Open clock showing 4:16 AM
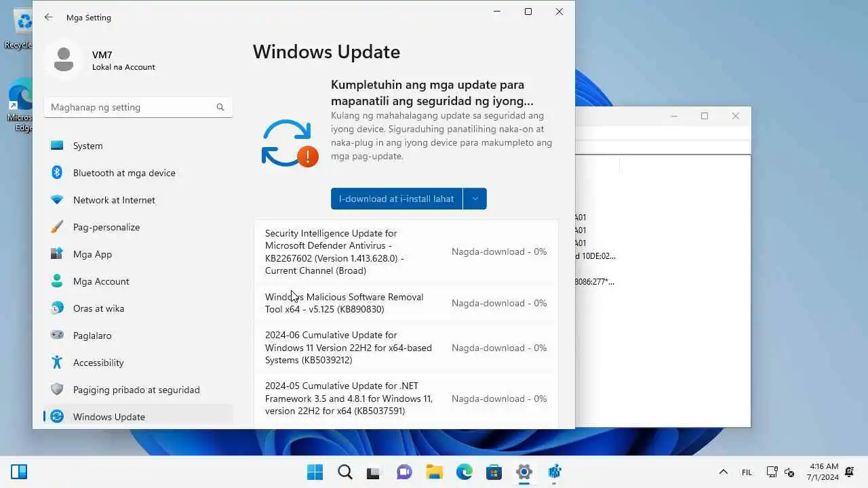The image size is (868, 488). tap(823, 472)
